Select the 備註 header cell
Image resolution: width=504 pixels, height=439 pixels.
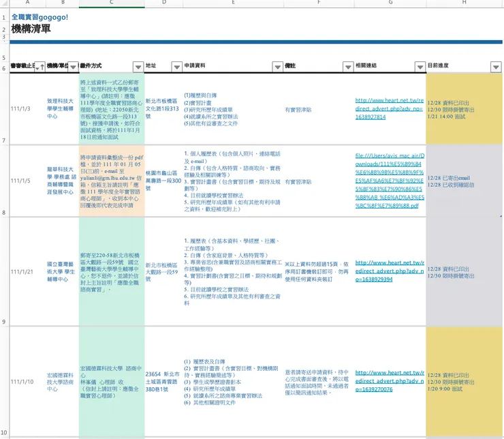tap(319, 67)
